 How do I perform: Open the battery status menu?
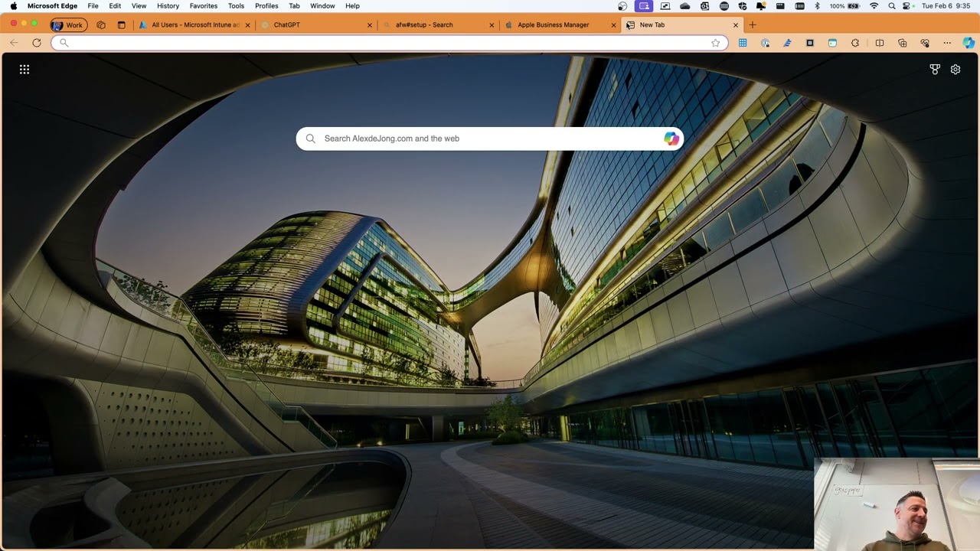pyautogui.click(x=846, y=6)
